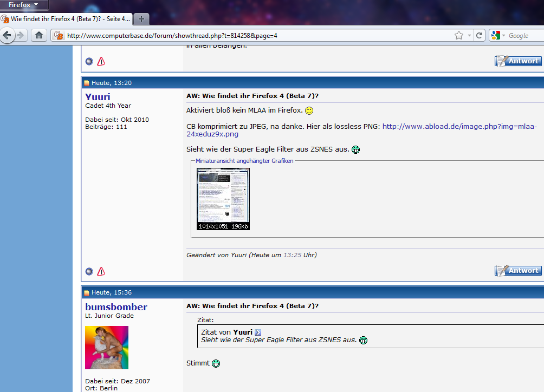Click 'Miniaturansicht angehängter Grafiken' label
The width and height of the screenshot is (544, 392).
pos(244,161)
